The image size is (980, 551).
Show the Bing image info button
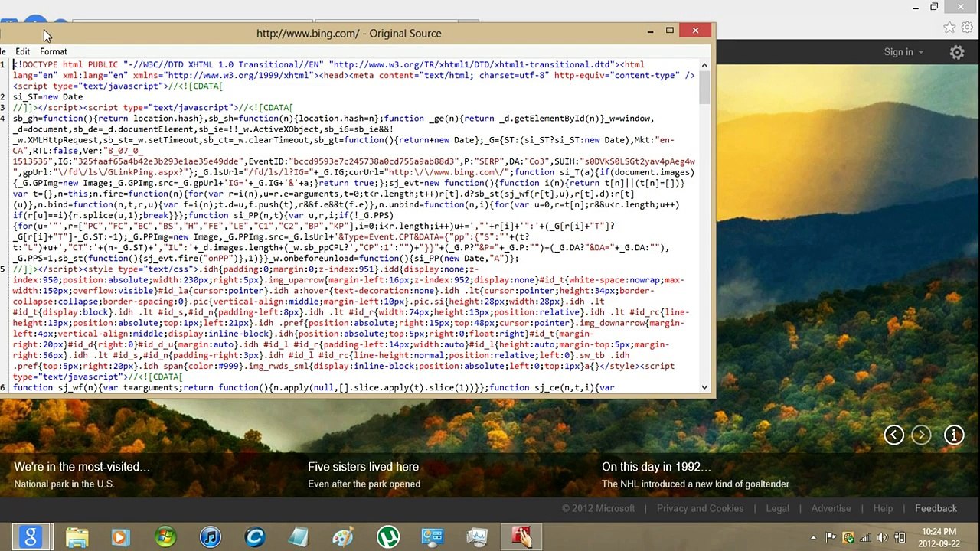(954, 435)
